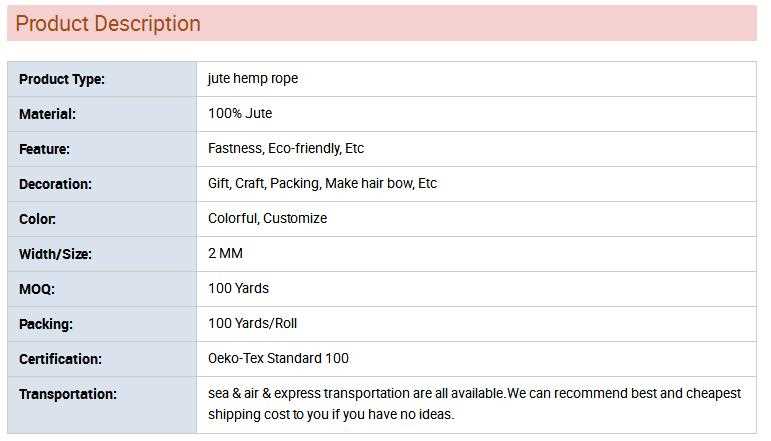Click the Material label cell
771x441 pixels.
47,114
